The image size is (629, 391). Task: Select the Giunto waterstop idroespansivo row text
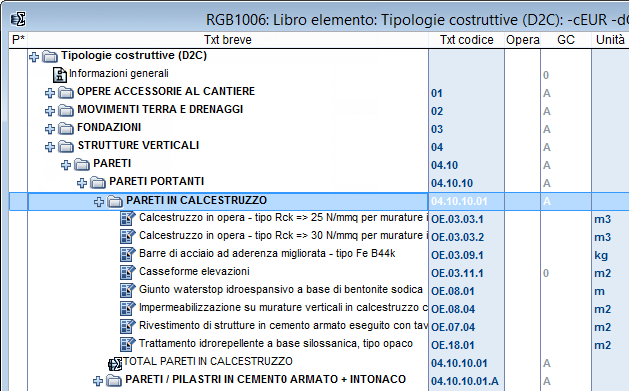pos(280,290)
